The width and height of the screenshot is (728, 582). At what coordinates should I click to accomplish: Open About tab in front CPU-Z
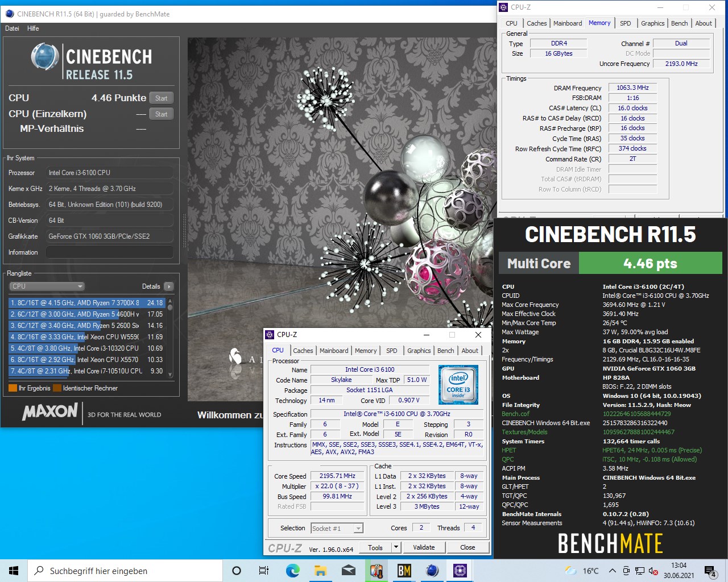[470, 351]
